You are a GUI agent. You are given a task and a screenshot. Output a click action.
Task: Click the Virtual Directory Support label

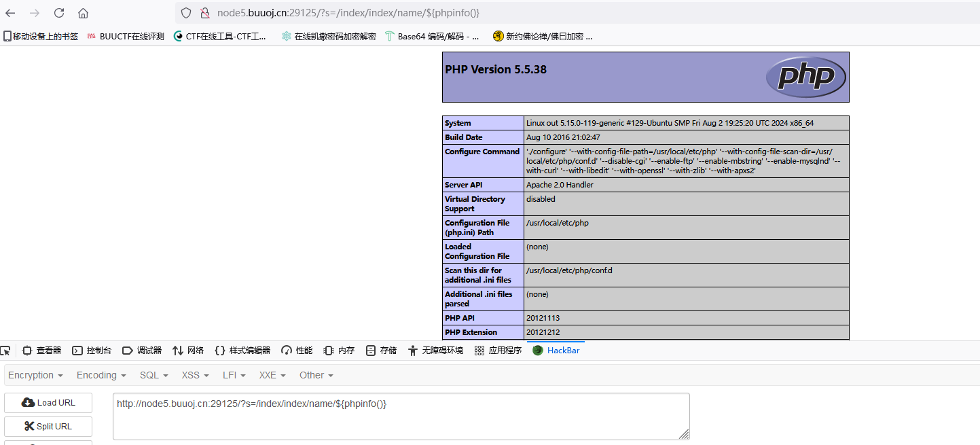coord(475,204)
